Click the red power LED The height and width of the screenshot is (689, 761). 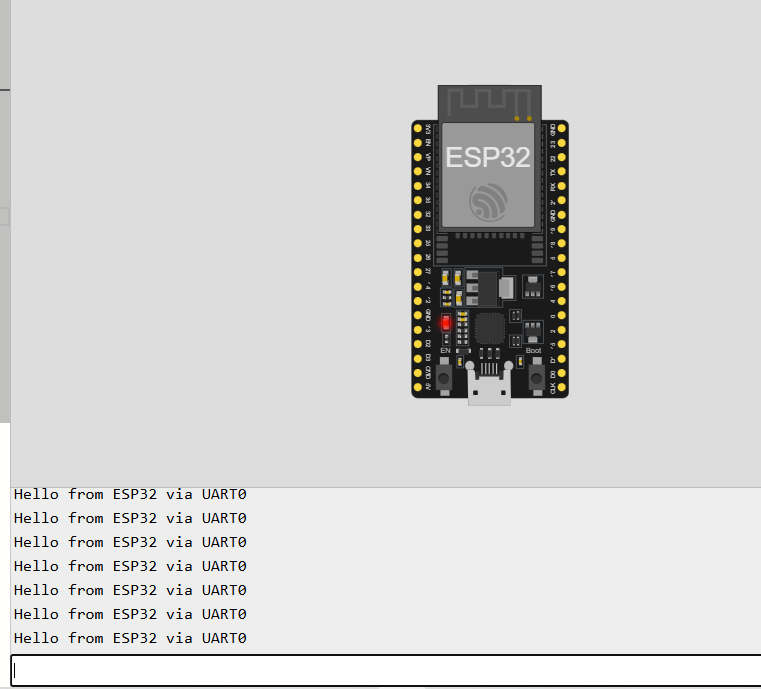(446, 323)
